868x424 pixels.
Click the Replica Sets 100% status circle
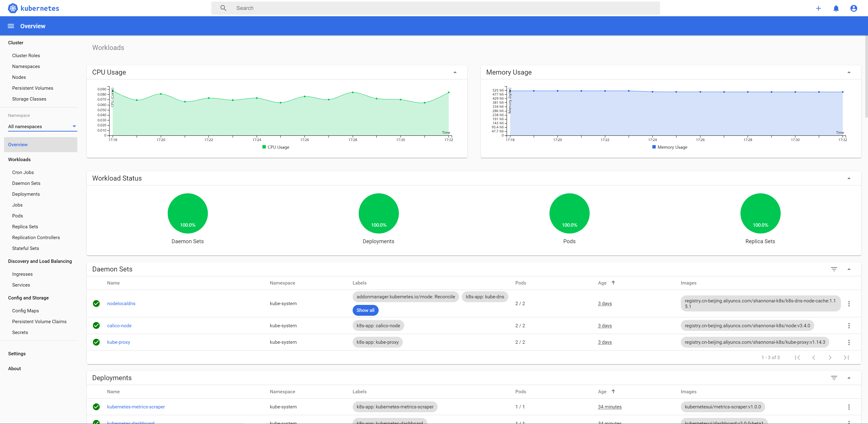760,213
